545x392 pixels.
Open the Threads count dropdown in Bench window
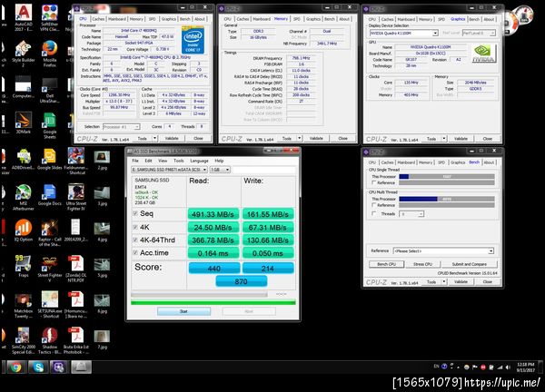coord(411,214)
